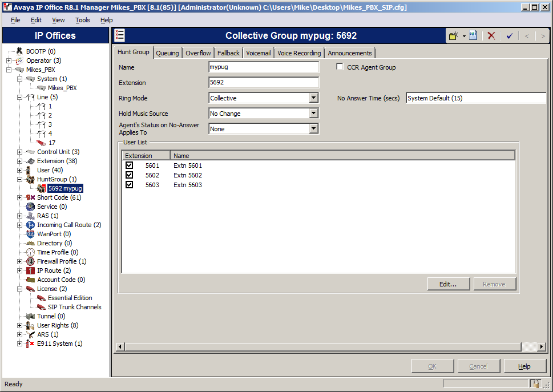Expand the User Rights (8) node
Screen dimensions: 553x392
[20, 325]
